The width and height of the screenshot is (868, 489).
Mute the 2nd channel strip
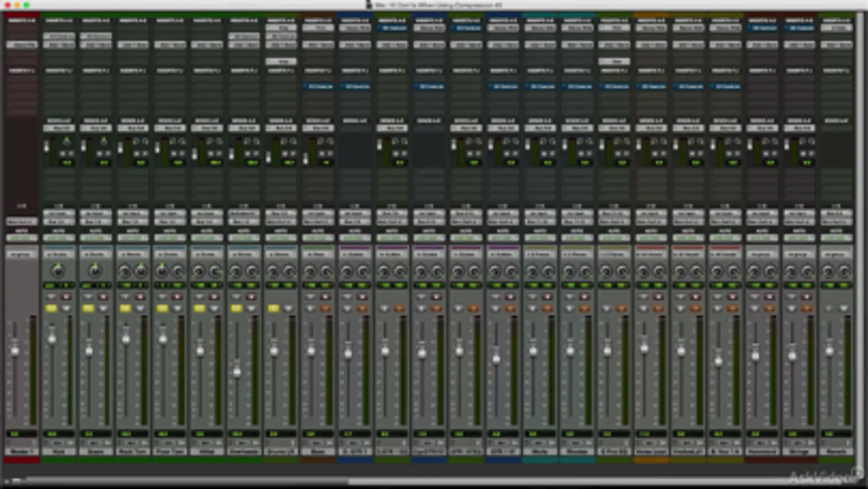point(66,308)
